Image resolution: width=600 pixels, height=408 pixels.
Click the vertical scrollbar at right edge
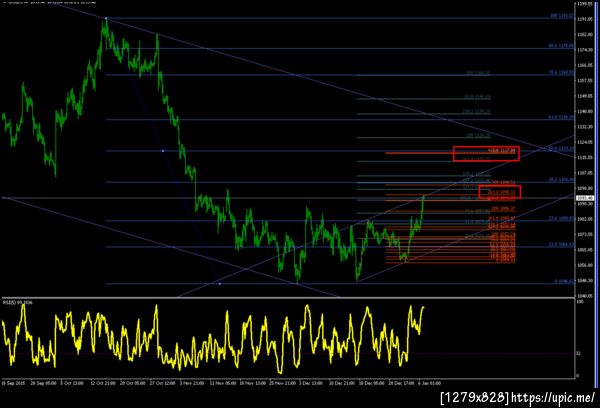coord(597,193)
